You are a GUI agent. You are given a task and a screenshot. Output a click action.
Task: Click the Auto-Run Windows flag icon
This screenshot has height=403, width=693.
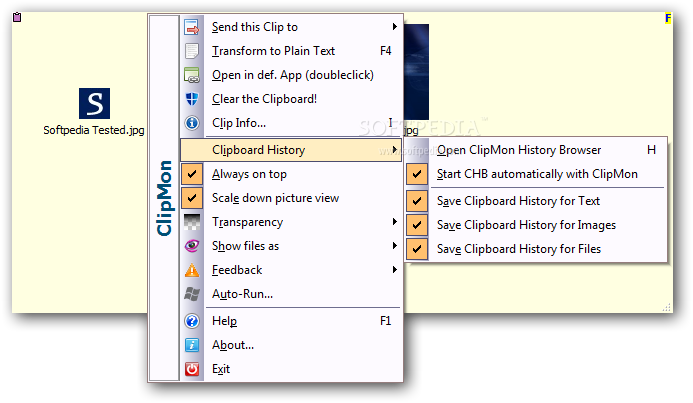(x=192, y=294)
